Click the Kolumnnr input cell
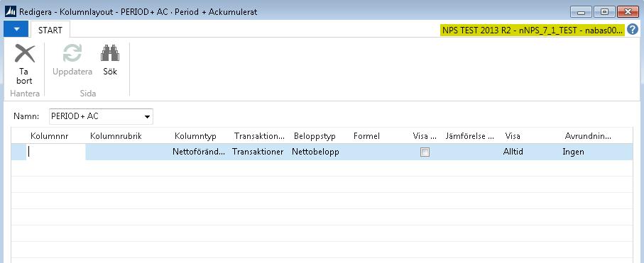Viewport: 644px width, 263px height. (x=56, y=152)
